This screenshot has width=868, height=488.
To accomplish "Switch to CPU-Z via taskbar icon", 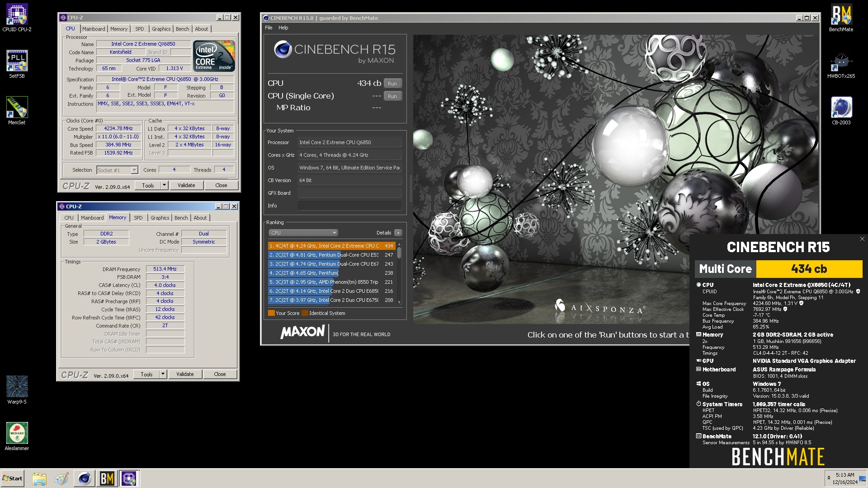I will [129, 479].
